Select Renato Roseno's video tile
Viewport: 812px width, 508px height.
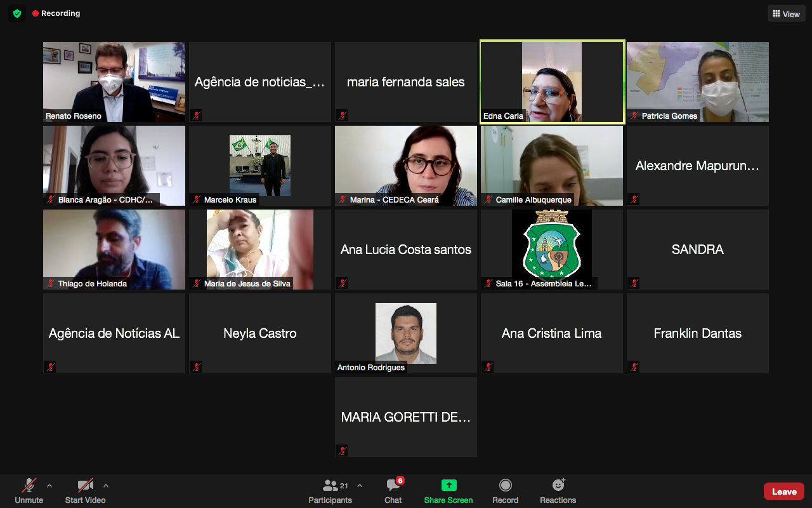tap(114, 81)
